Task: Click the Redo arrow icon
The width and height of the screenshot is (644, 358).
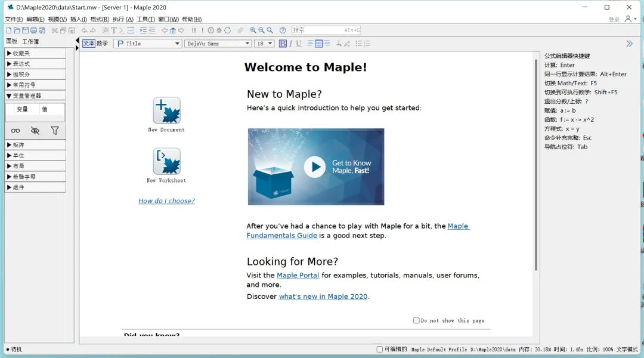Action: click(93, 30)
